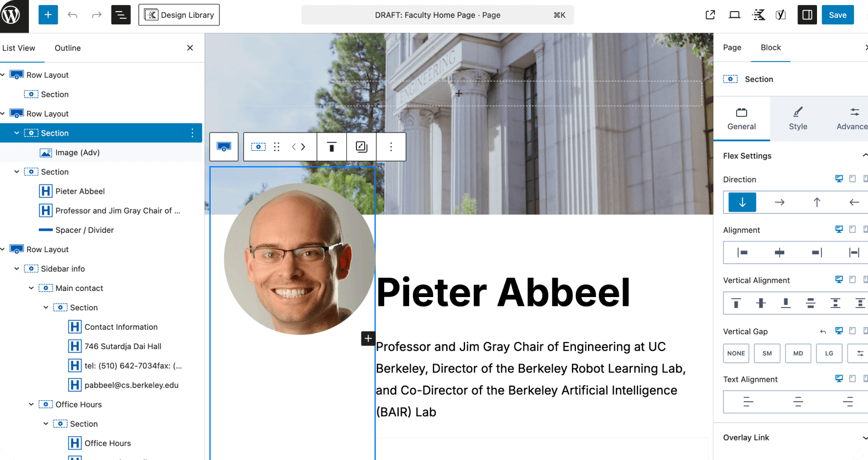Viewport: 868px width, 460px height.
Task: Set Vertical Gap to LG
Action: tap(829, 354)
